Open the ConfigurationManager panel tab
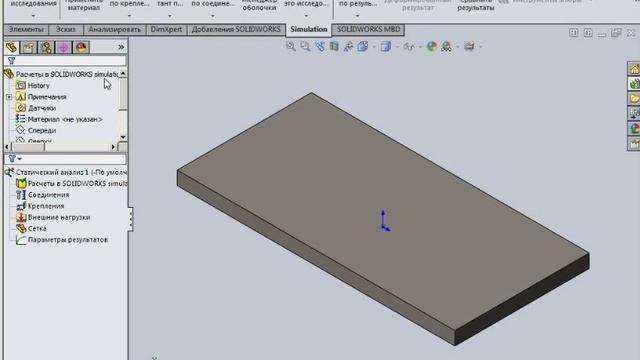This screenshot has width=640, height=360. click(x=46, y=47)
